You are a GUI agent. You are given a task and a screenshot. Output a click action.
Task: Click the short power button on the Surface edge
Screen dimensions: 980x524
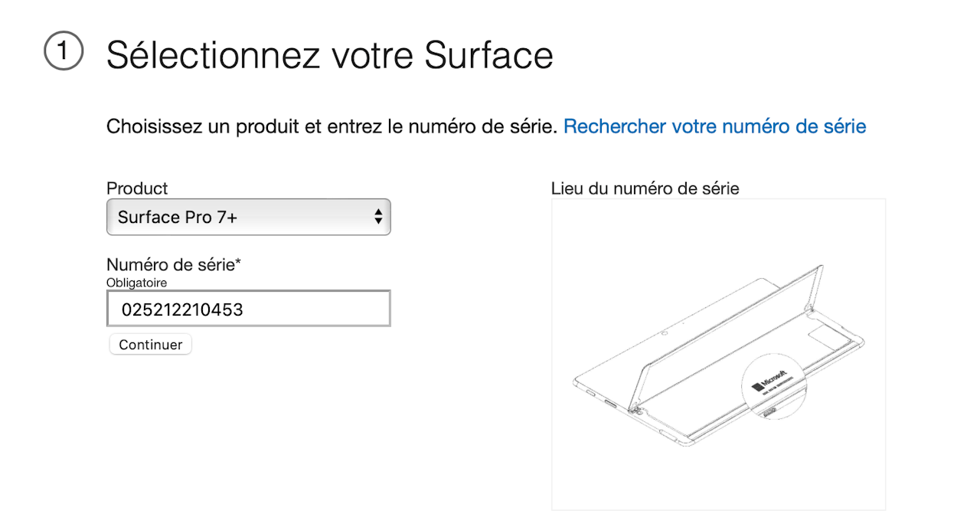(591, 392)
